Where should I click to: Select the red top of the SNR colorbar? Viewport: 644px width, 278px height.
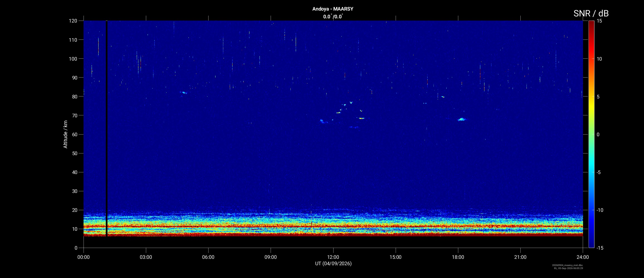pos(591,25)
